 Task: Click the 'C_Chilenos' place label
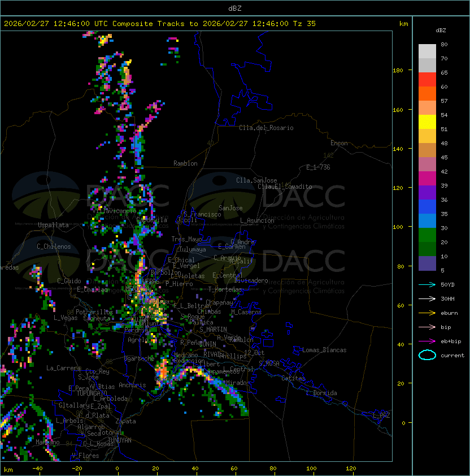click(x=54, y=246)
